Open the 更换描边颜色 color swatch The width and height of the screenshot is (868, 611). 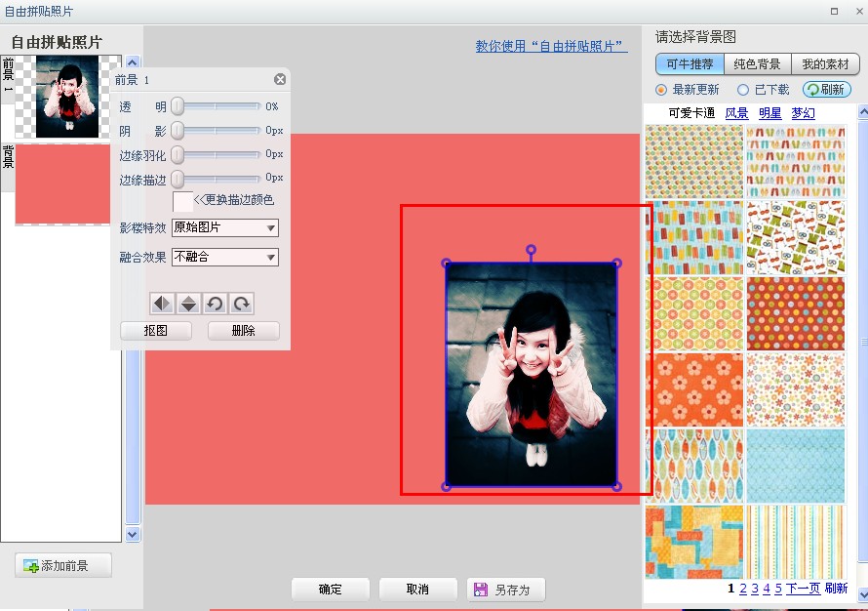click(x=182, y=202)
